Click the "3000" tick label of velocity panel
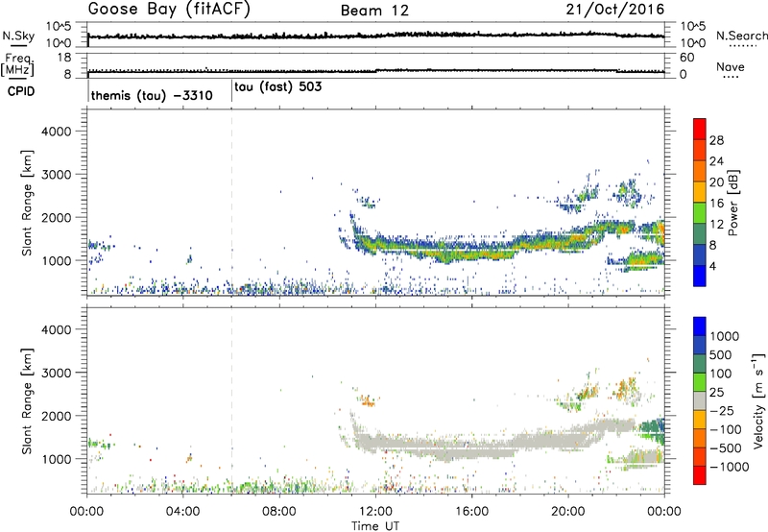This screenshot has width=768, height=532. [57, 373]
